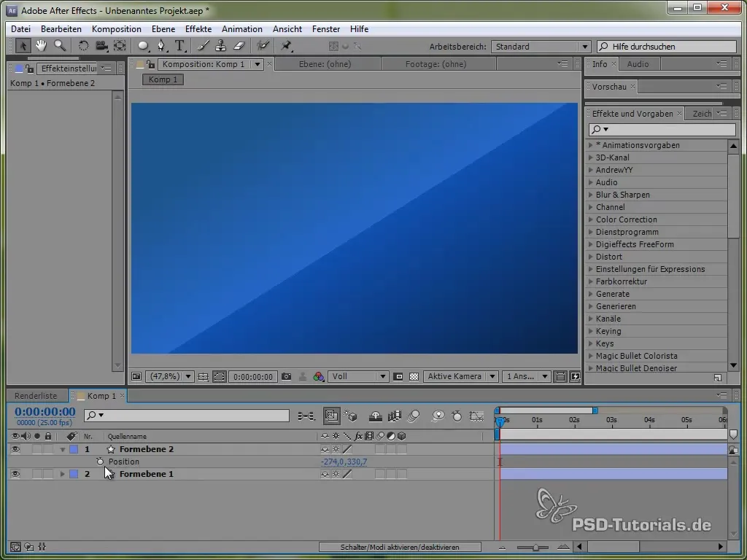The image size is (747, 560).
Task: Click the Formebene 2 blue label color swatch
Action: pos(74,449)
